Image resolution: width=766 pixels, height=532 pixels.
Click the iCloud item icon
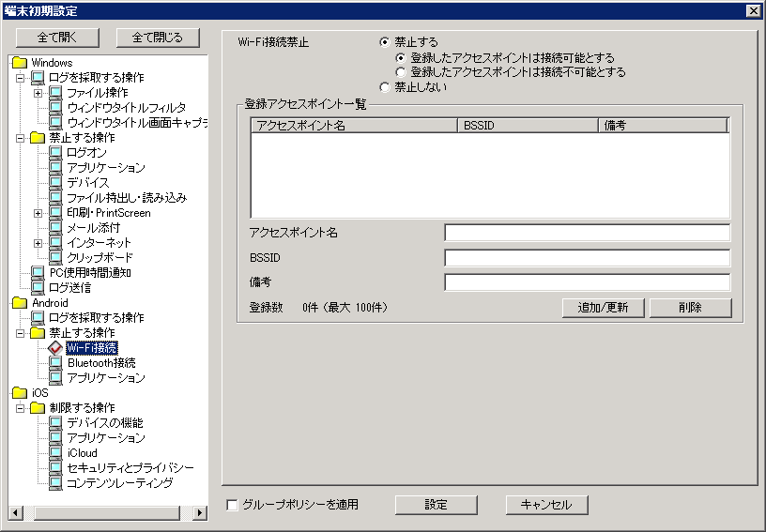[x=55, y=453]
